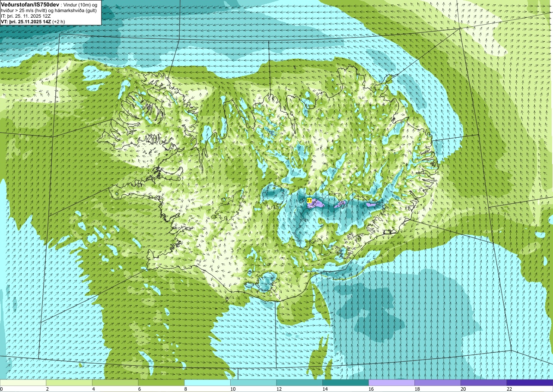Select the 18–20 m/s medium purple legend swatch
553x392 pixels.
click(438, 383)
